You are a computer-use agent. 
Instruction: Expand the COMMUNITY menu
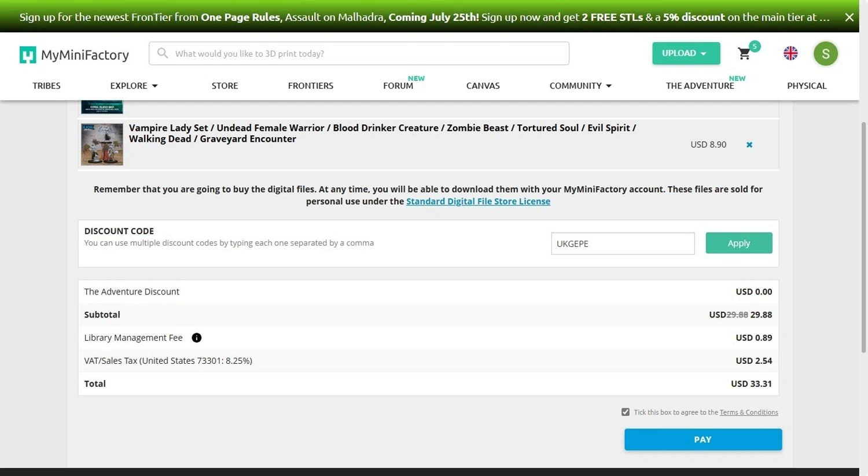580,86
